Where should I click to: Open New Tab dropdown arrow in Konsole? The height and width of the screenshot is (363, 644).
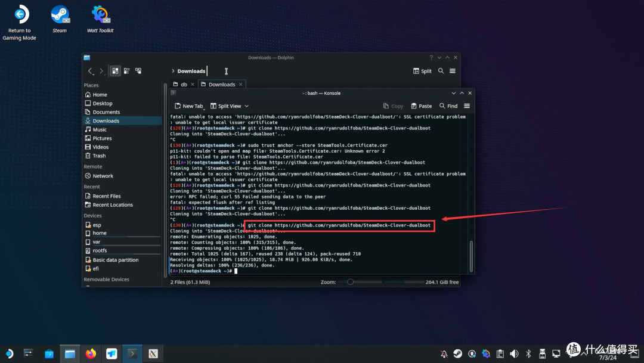point(204,109)
